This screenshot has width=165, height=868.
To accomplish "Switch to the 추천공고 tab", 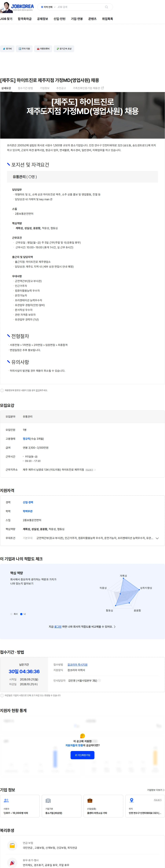I will (61, 88).
